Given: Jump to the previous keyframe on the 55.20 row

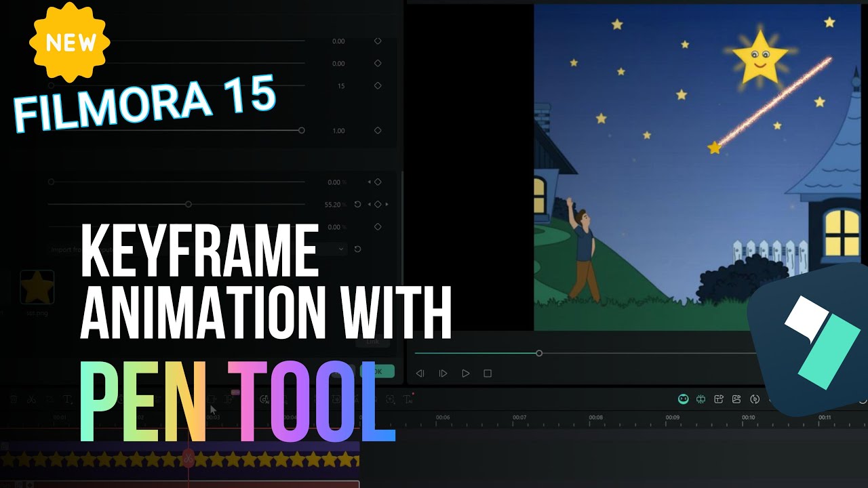Looking at the screenshot, I should pos(369,204).
